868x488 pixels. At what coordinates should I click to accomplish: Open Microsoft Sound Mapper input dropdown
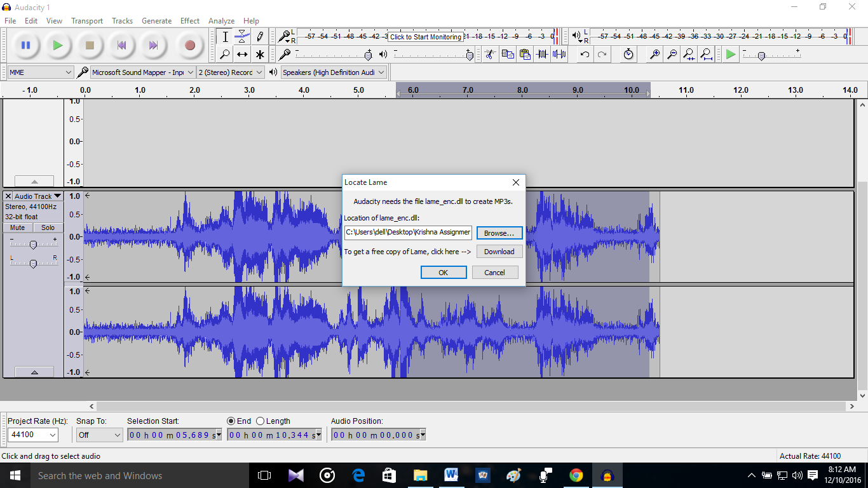tap(143, 72)
